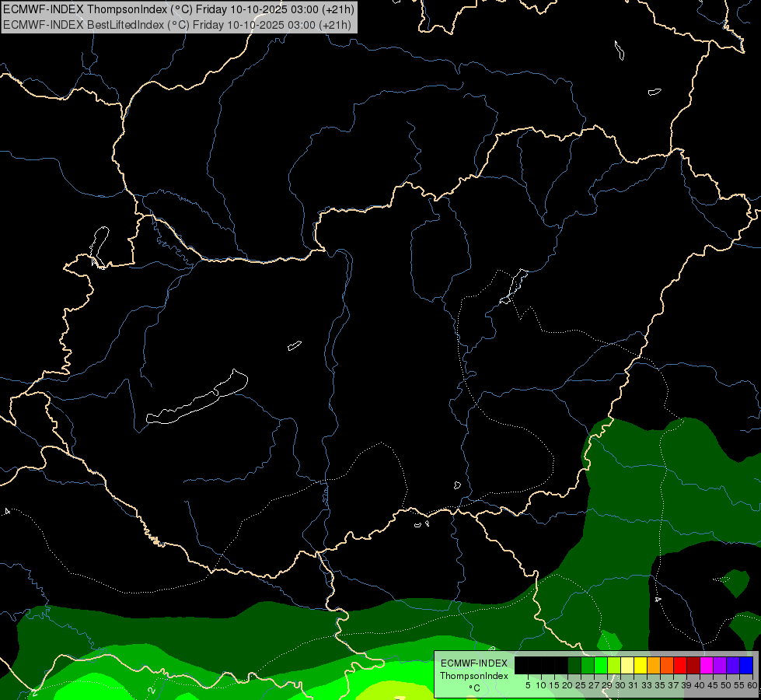Click the yellow-green 29-30 legend swatch

[x=614, y=666]
